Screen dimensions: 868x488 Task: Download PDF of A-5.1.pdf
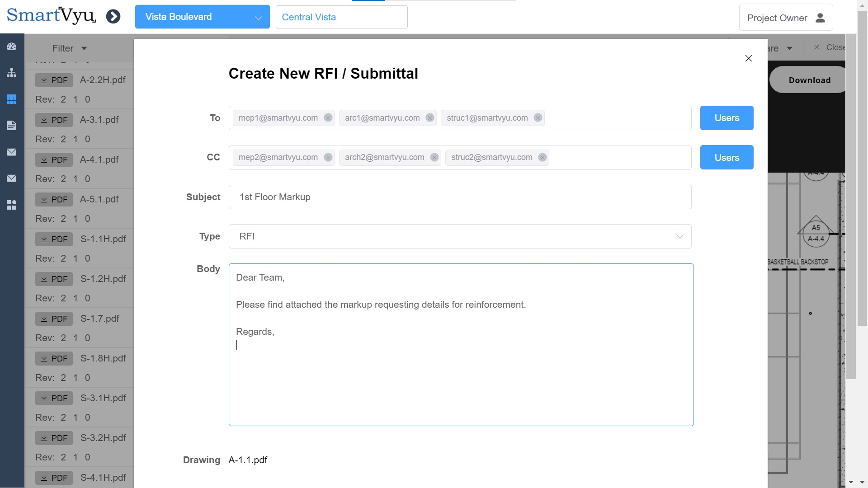click(x=54, y=199)
